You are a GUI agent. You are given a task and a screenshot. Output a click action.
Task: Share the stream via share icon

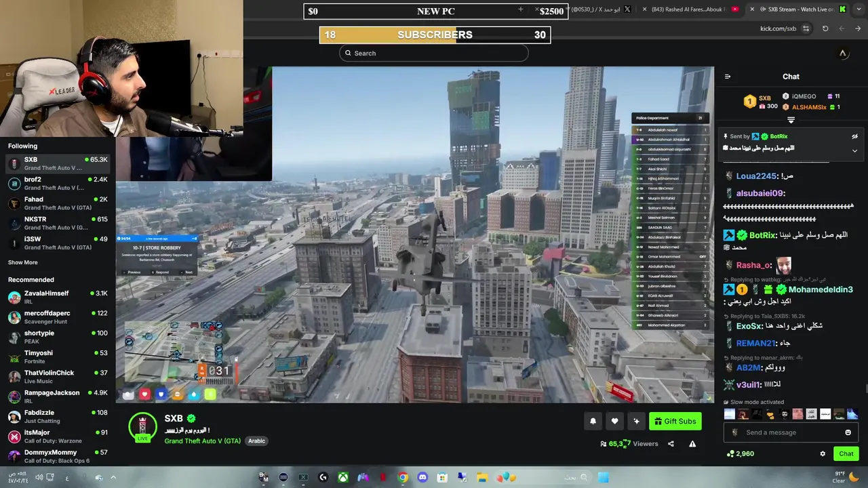pyautogui.click(x=671, y=444)
